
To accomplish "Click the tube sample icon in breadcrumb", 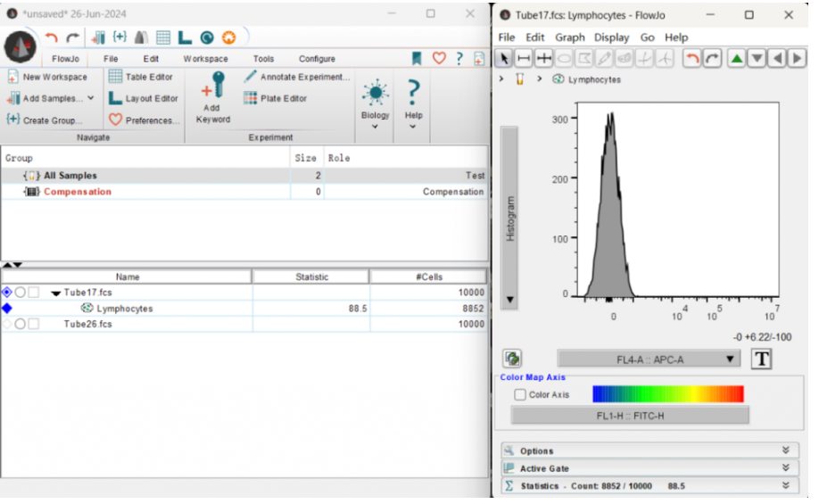I will point(520,78).
